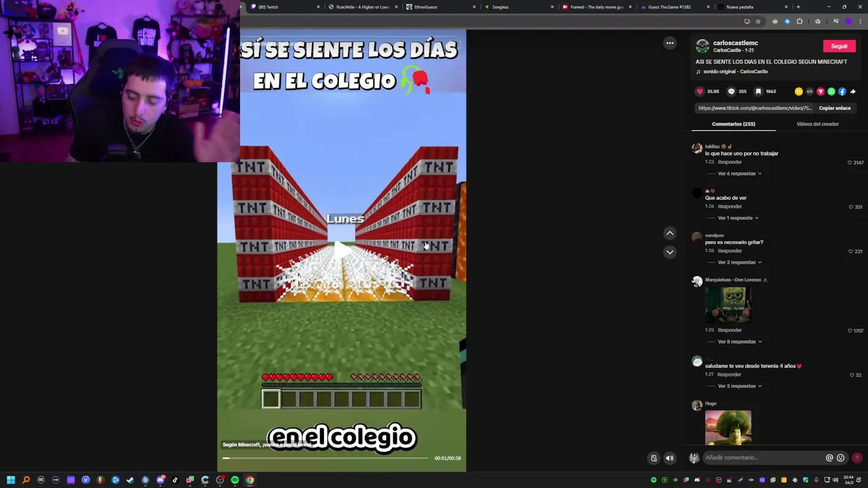The image size is (868, 488).
Task: Close the Songless browser tab
Action: (552, 7)
